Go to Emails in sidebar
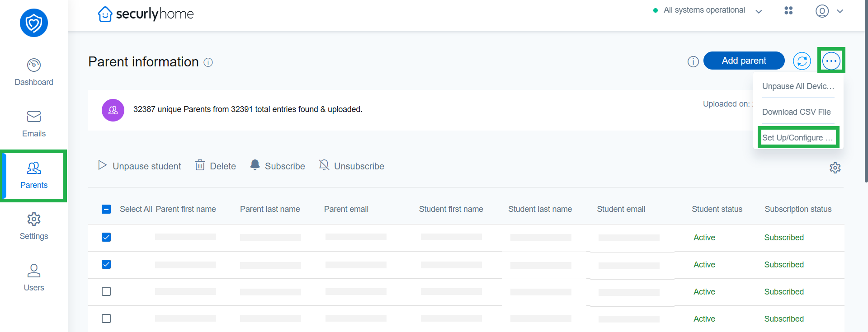Screen dimensions: 868x332 (x=34, y=124)
